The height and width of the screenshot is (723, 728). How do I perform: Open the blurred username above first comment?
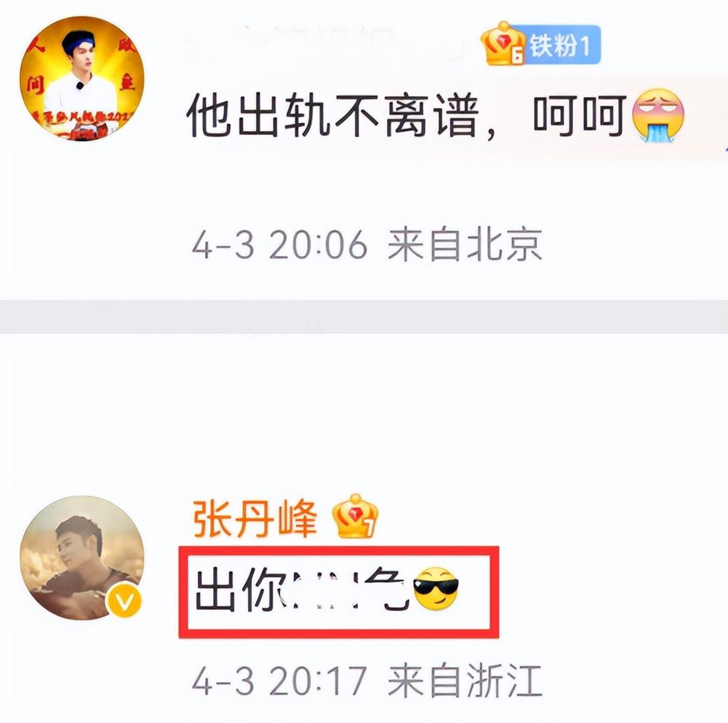(328, 46)
